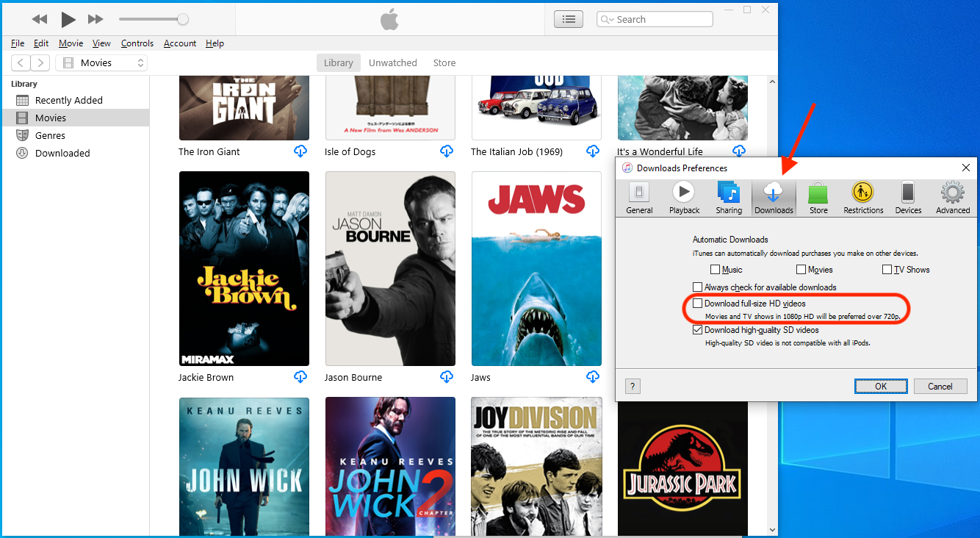980x538 pixels.
Task: Download The Iron Giant via cloud icon
Action: click(x=300, y=151)
